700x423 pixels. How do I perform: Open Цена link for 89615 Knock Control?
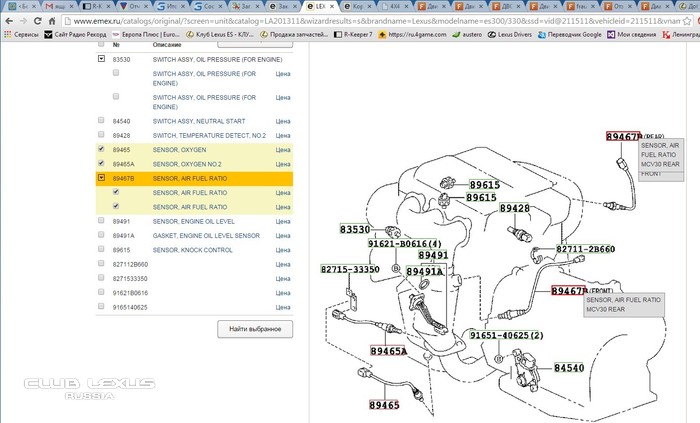coord(283,250)
